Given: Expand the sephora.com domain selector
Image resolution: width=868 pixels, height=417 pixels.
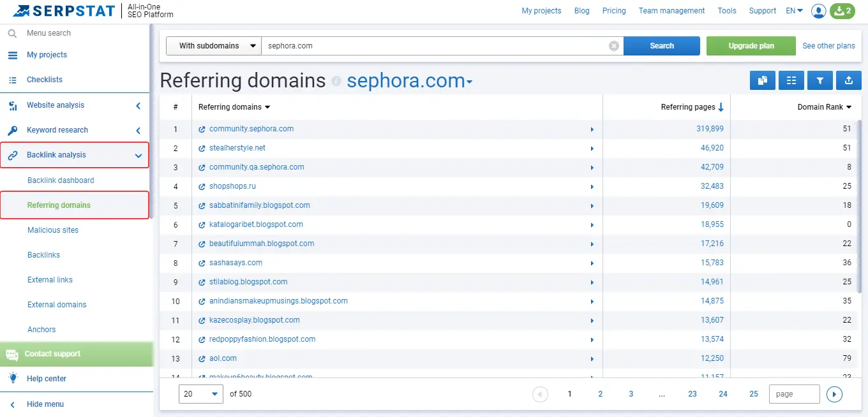Looking at the screenshot, I should (470, 80).
